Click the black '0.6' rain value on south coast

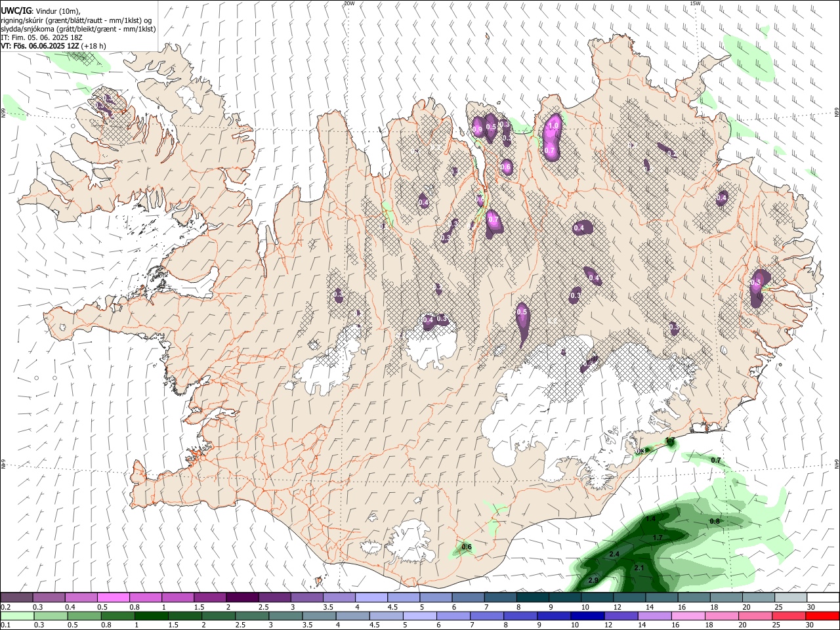467,547
